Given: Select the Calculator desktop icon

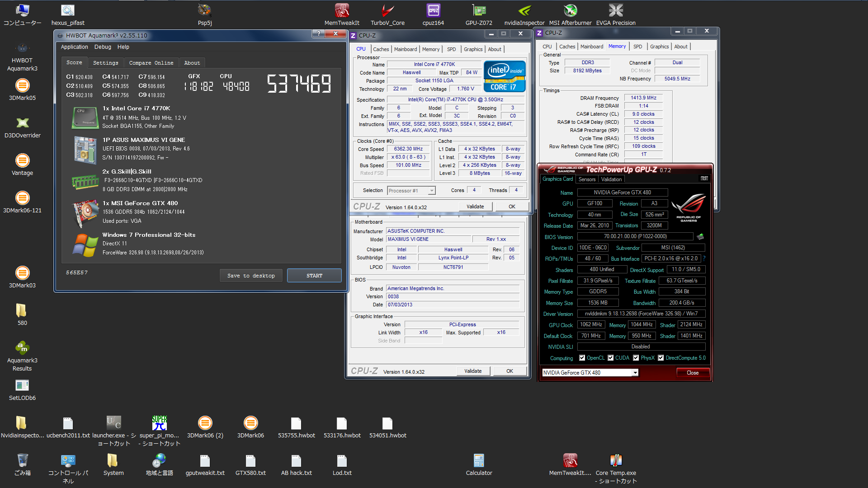Looking at the screenshot, I should coord(479,465).
